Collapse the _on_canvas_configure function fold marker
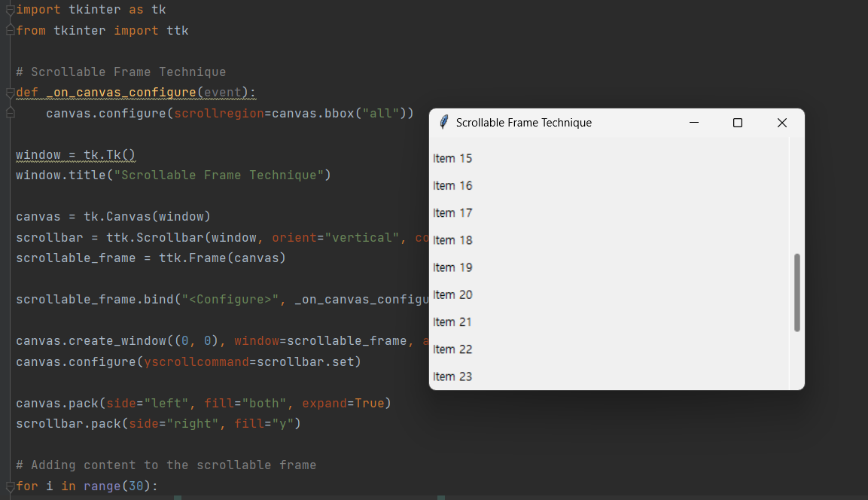 (x=10, y=93)
